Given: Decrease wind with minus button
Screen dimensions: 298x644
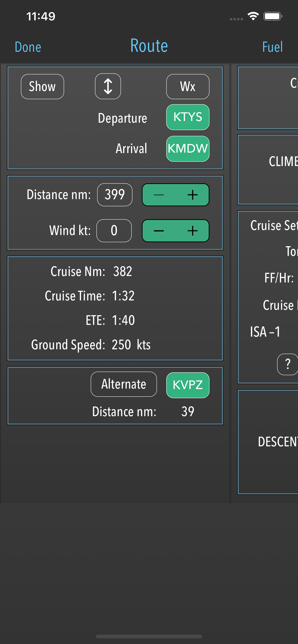Looking at the screenshot, I should (x=159, y=230).
